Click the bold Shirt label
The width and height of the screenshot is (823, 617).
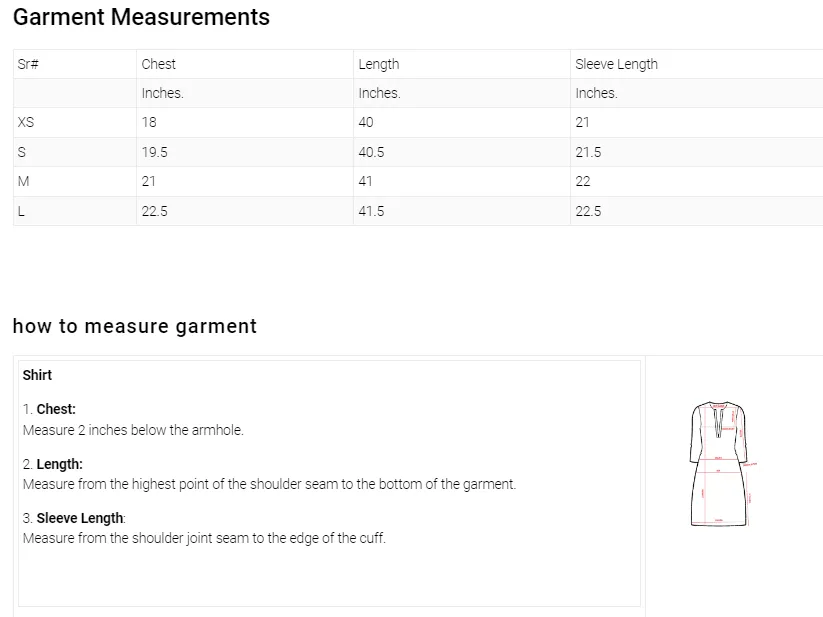[37, 375]
